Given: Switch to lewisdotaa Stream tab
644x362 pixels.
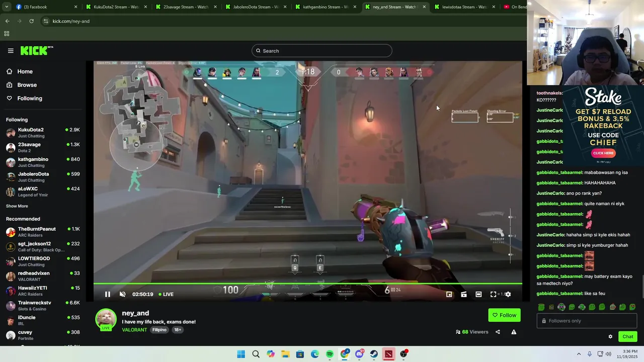Looking at the screenshot, I should pos(465,7).
